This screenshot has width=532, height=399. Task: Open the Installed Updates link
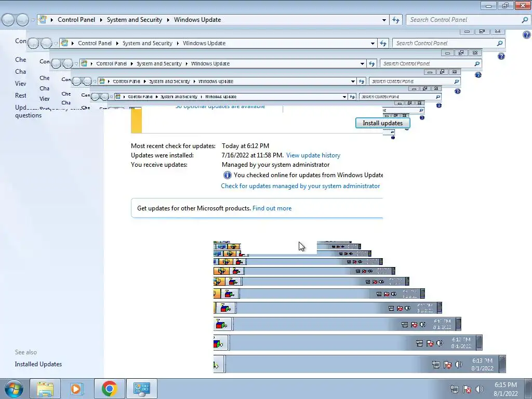point(38,364)
